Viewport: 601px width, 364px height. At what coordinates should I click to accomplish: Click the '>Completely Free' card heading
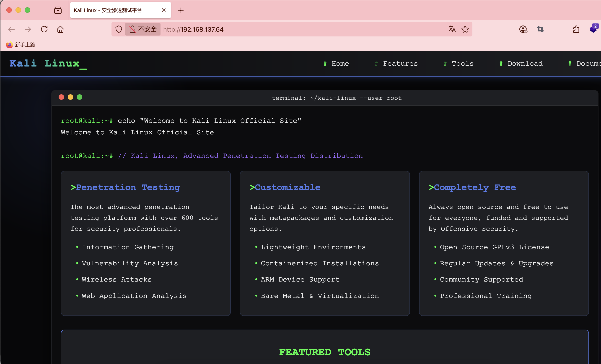(x=472, y=187)
